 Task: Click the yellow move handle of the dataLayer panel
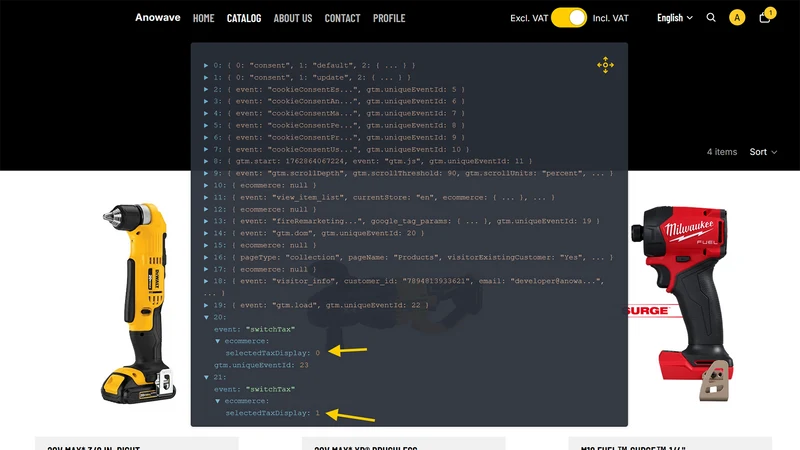click(x=605, y=65)
